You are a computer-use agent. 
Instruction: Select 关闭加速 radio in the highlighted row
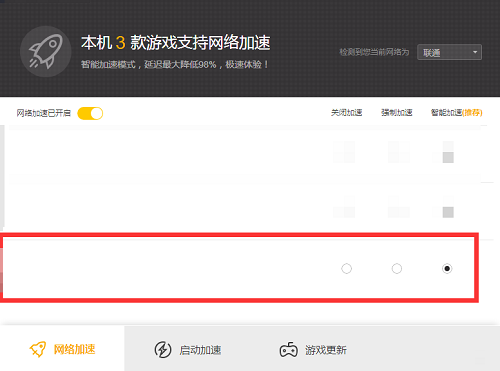point(346,268)
